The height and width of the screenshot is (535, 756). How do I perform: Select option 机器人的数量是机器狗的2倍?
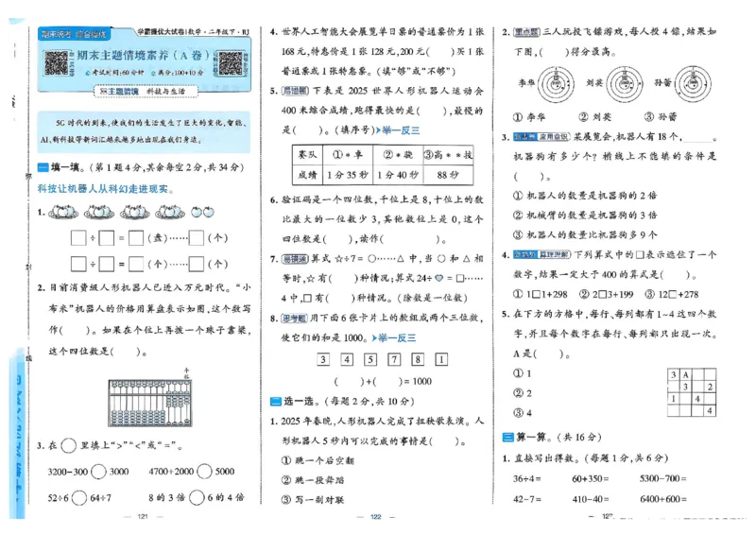(x=585, y=196)
